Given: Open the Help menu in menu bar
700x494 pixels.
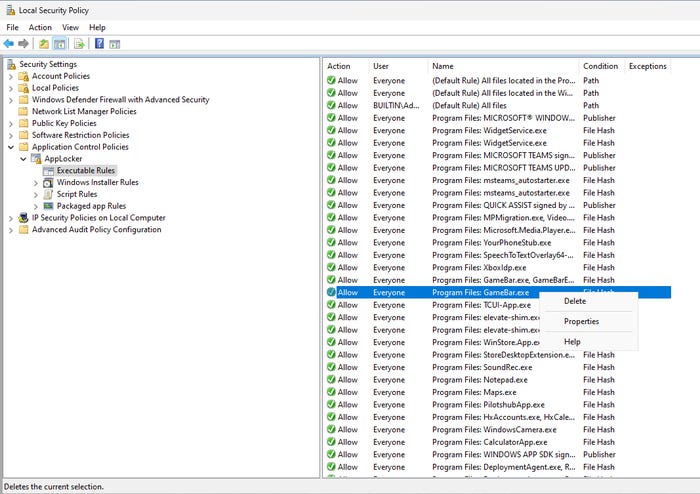Looking at the screenshot, I should (97, 28).
